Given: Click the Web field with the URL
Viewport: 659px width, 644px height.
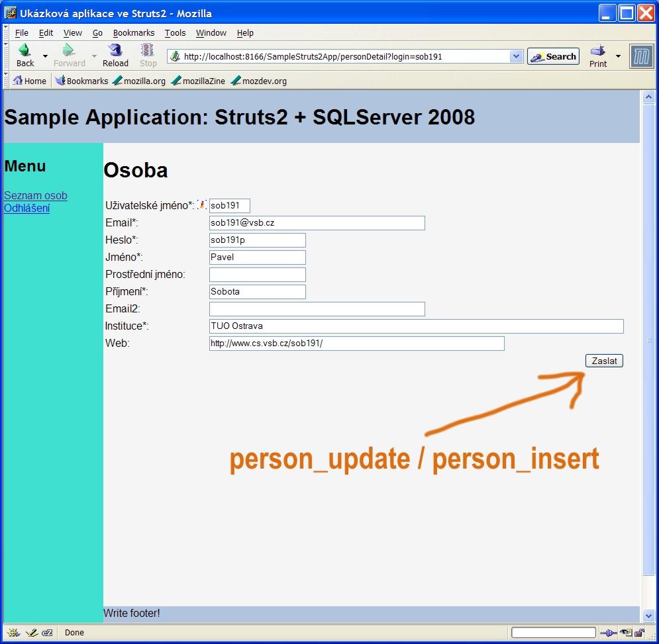Looking at the screenshot, I should coord(357,344).
